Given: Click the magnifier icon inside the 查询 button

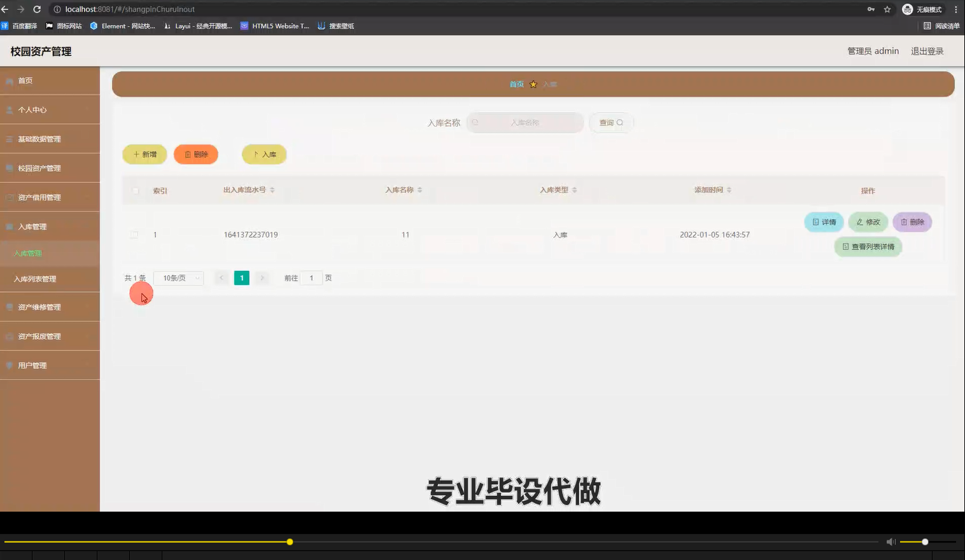Looking at the screenshot, I should coord(619,122).
